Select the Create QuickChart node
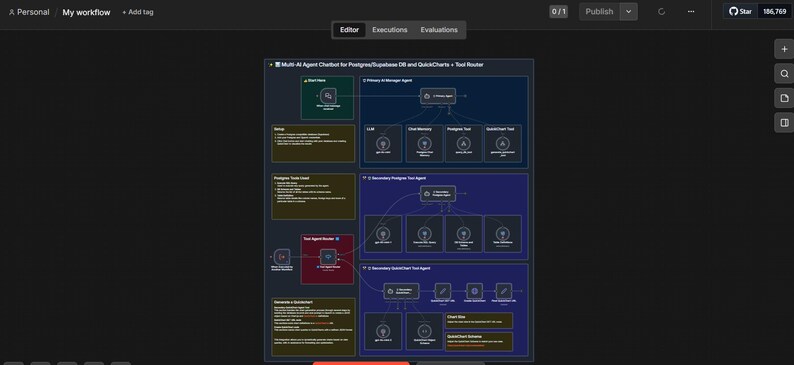Viewport: 794px width, 365px height. pyautogui.click(x=474, y=291)
